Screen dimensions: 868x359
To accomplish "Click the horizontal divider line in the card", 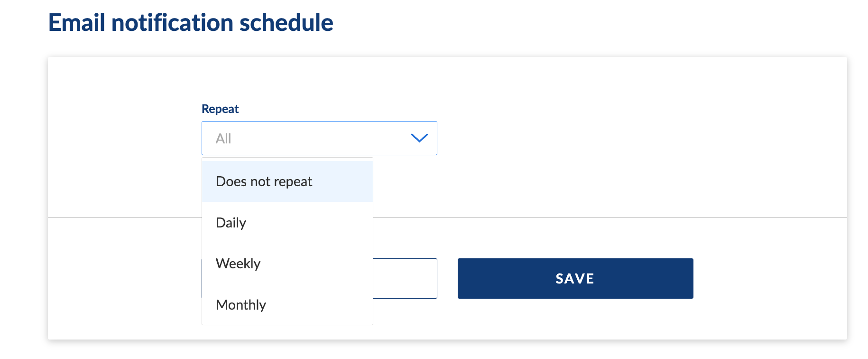I will pos(609,217).
